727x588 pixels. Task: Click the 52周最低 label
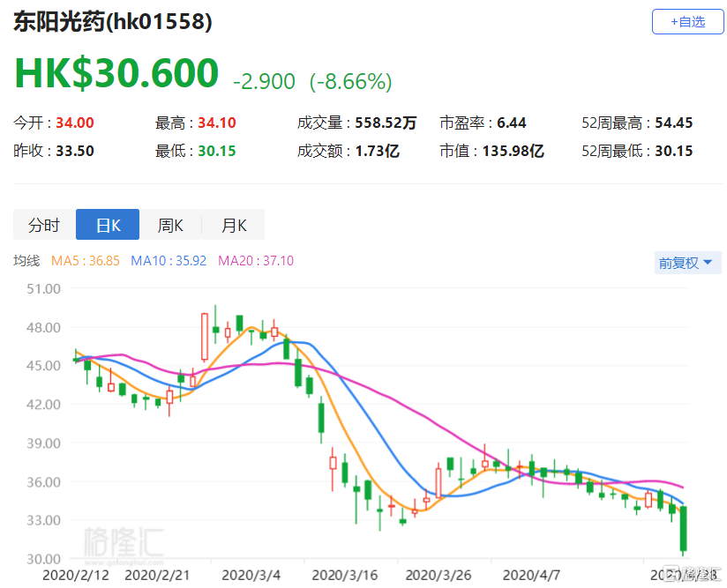tap(612, 151)
